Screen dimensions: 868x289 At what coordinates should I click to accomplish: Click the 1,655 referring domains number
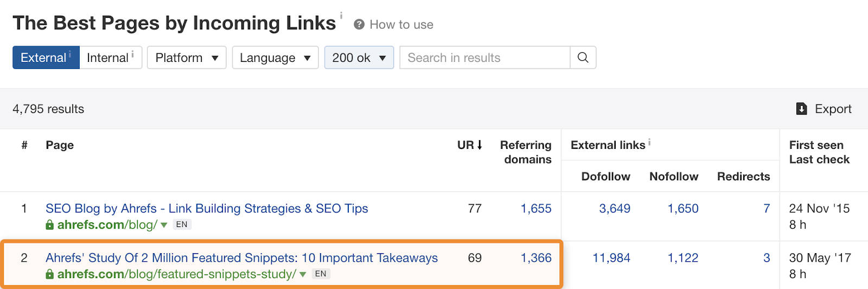tap(536, 209)
